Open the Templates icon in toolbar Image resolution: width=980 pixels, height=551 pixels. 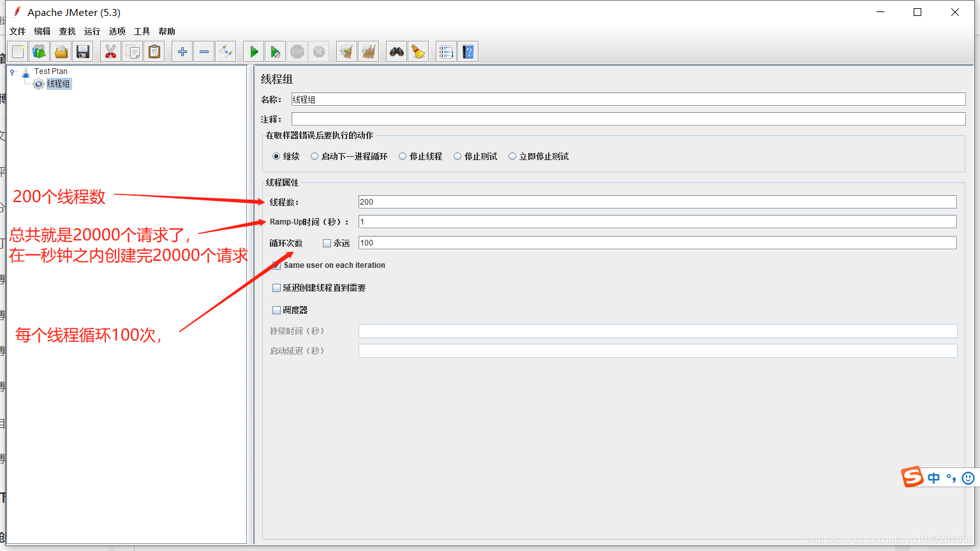pyautogui.click(x=40, y=52)
